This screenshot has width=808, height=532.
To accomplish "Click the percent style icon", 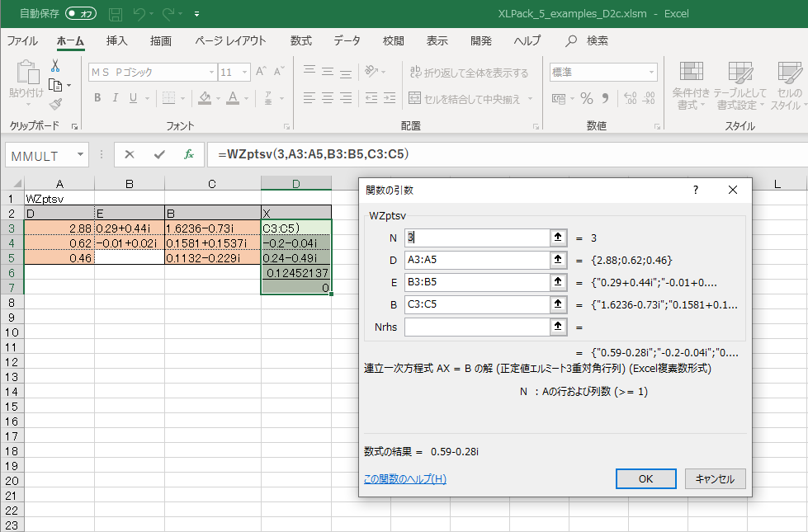I will click(587, 99).
